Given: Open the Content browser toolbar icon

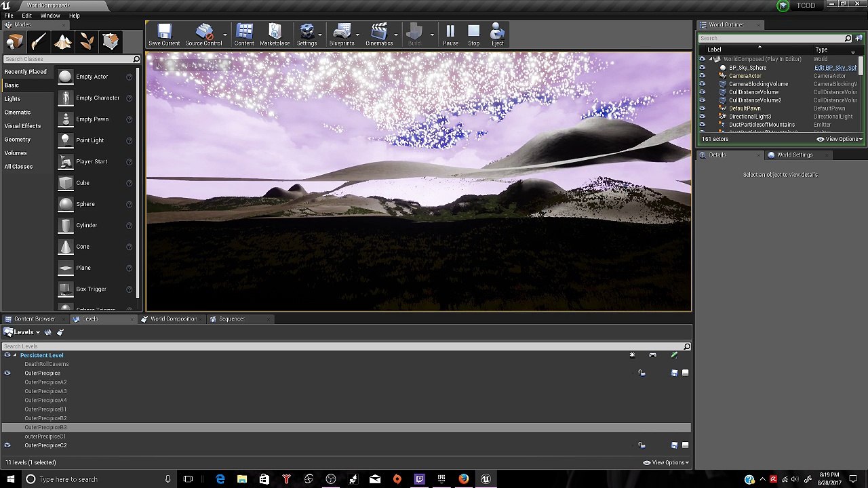Looking at the screenshot, I should (x=244, y=35).
